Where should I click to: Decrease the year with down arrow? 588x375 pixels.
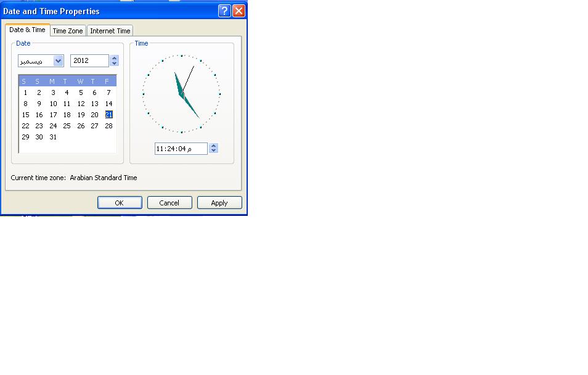point(114,64)
